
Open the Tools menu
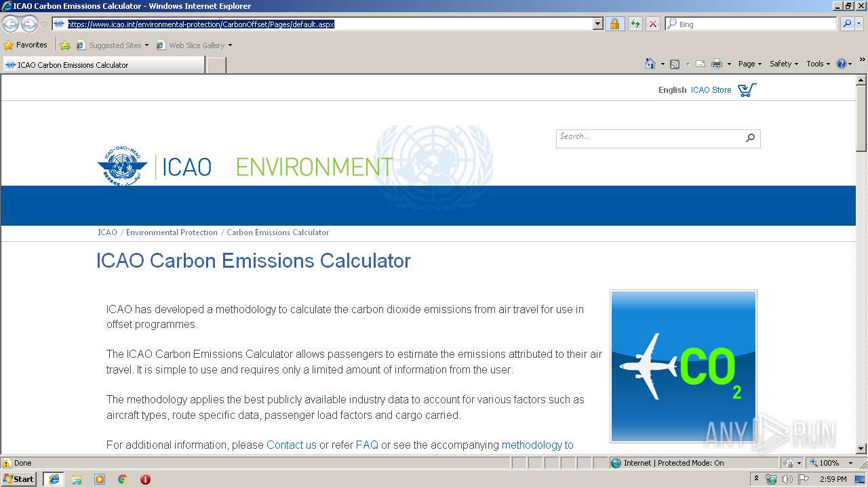tap(818, 64)
